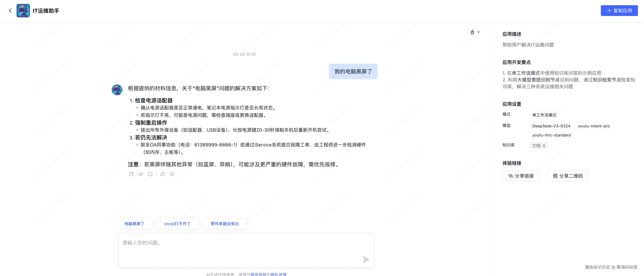Image resolution: width=644 pixels, height=276 pixels.
Task: Click the IT运维助手 robot app logo
Action: point(23,10)
